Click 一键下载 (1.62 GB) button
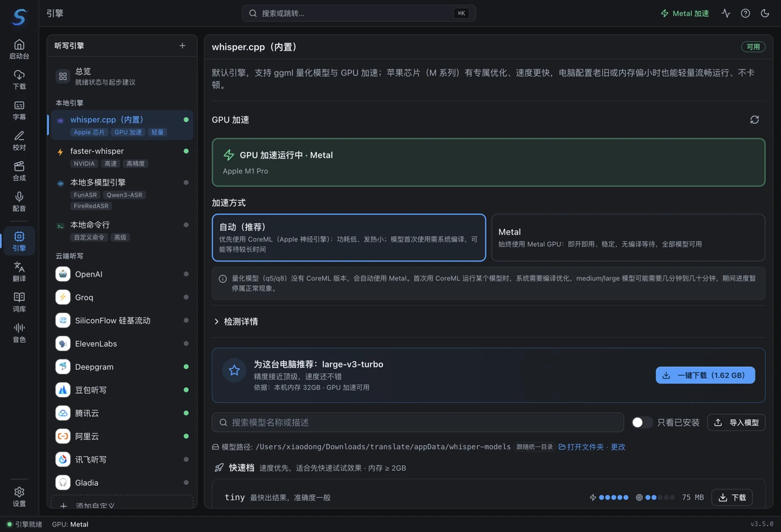 coord(705,375)
